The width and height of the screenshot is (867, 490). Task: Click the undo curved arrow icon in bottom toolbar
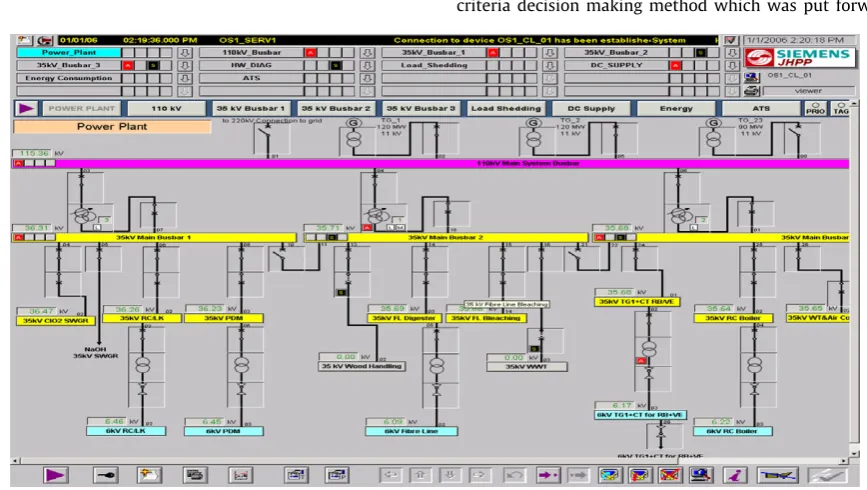[x=514, y=475]
